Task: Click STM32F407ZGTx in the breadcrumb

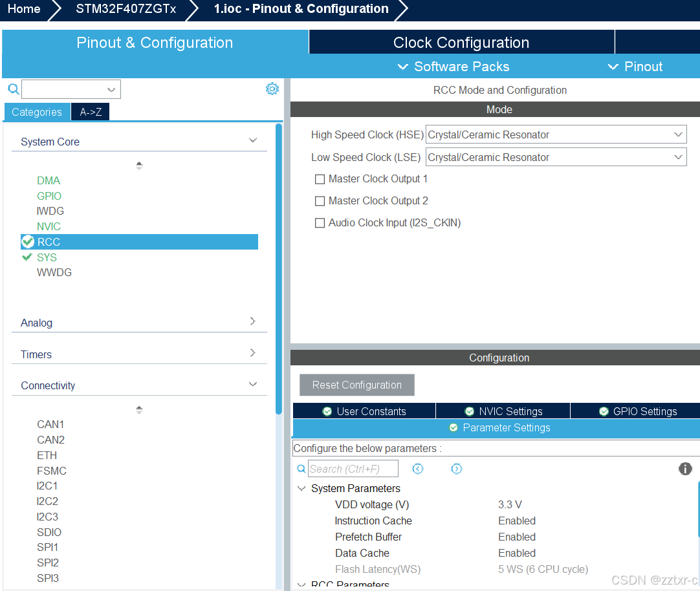Action: click(126, 9)
